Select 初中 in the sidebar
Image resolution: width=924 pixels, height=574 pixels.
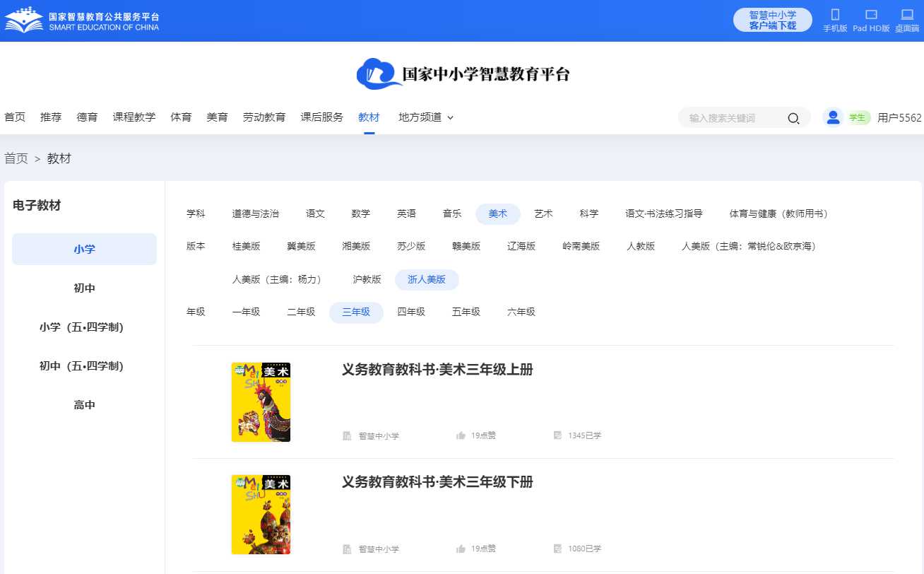pyautogui.click(x=84, y=288)
